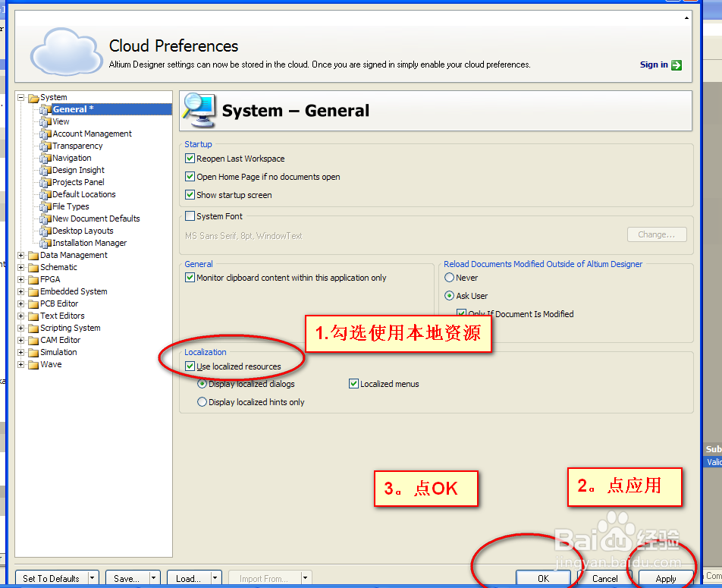Click the File Types page icon
Viewport: 722px width, 588px height.
point(46,207)
